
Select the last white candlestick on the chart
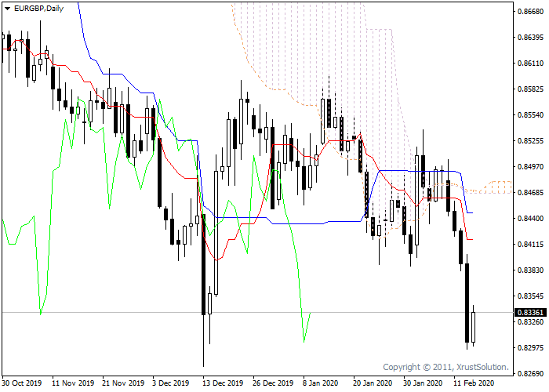tap(474, 327)
